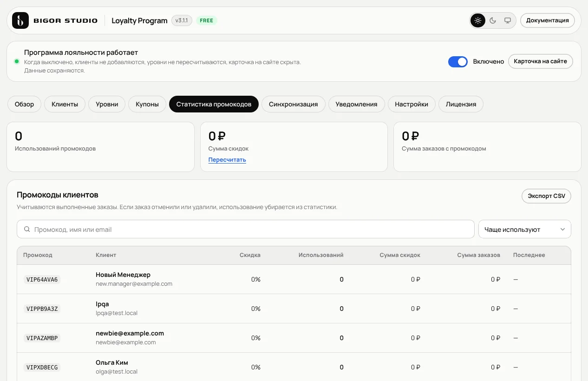Click promo code VIPXD8ECG
The width and height of the screenshot is (588, 381).
pos(42,368)
